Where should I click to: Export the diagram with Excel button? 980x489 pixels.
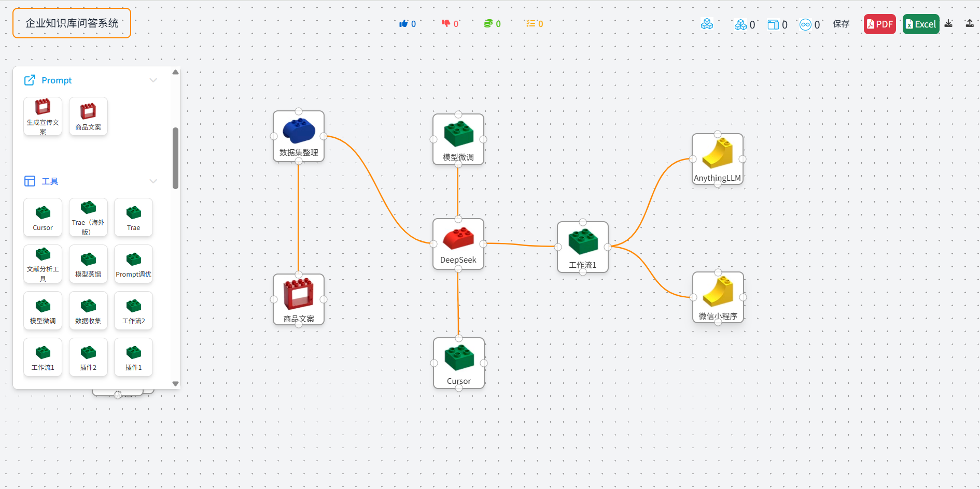[x=921, y=24]
